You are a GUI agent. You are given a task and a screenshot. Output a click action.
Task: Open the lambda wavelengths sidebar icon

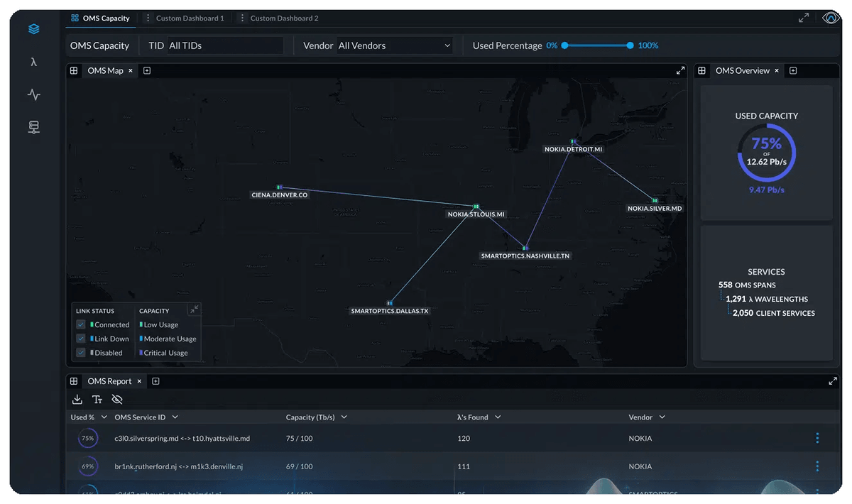pos(33,62)
